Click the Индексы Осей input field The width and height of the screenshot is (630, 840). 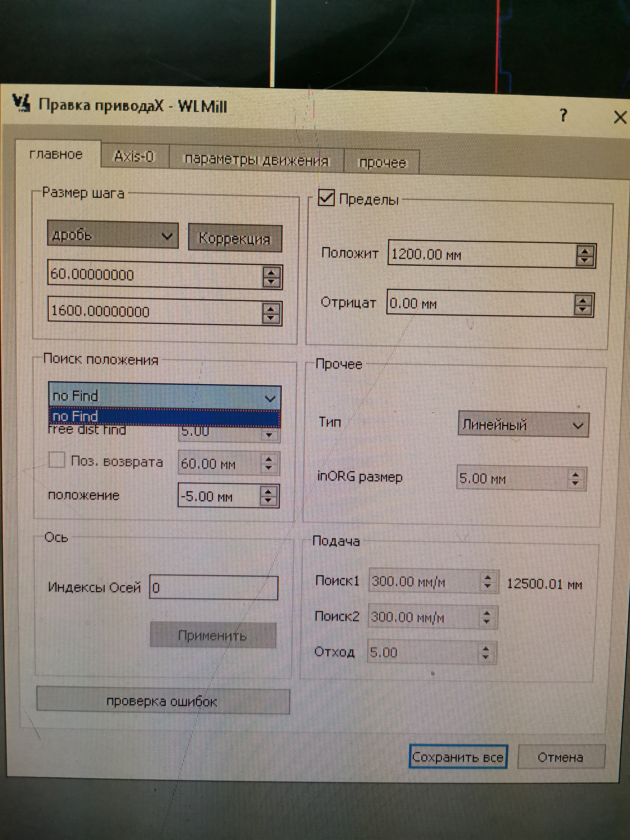coord(213,588)
